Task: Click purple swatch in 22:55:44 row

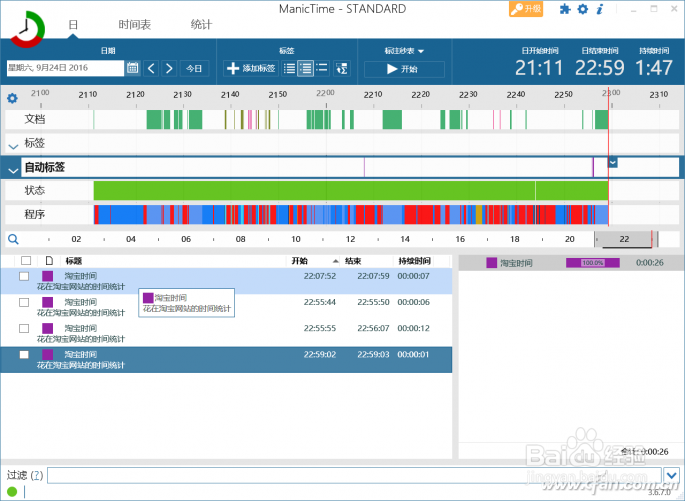Action: 48,302
